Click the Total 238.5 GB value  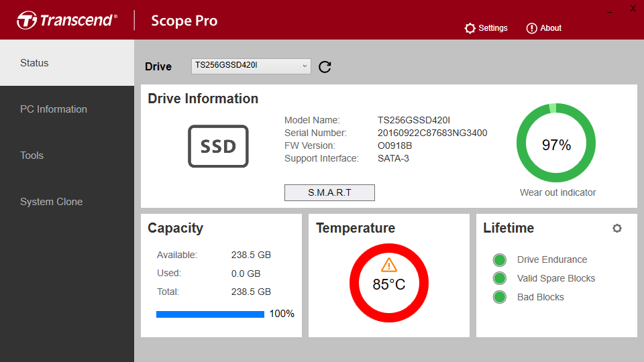point(251,292)
